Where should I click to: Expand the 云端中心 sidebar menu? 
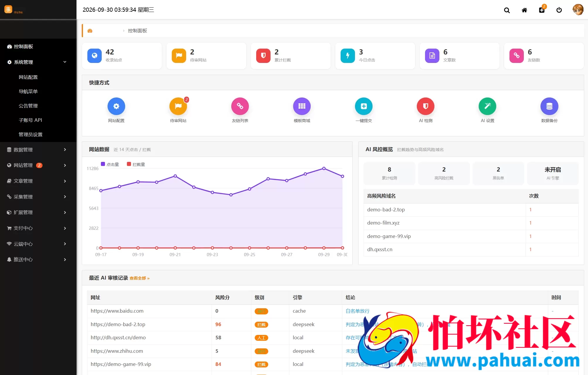[38, 244]
